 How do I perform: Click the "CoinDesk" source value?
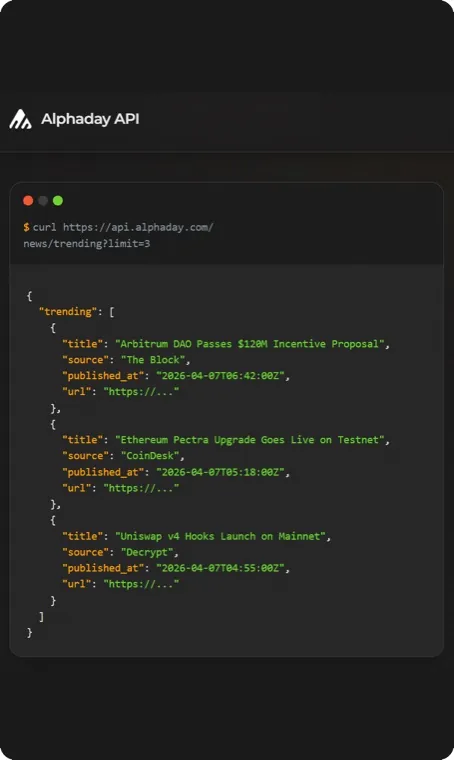click(150, 456)
